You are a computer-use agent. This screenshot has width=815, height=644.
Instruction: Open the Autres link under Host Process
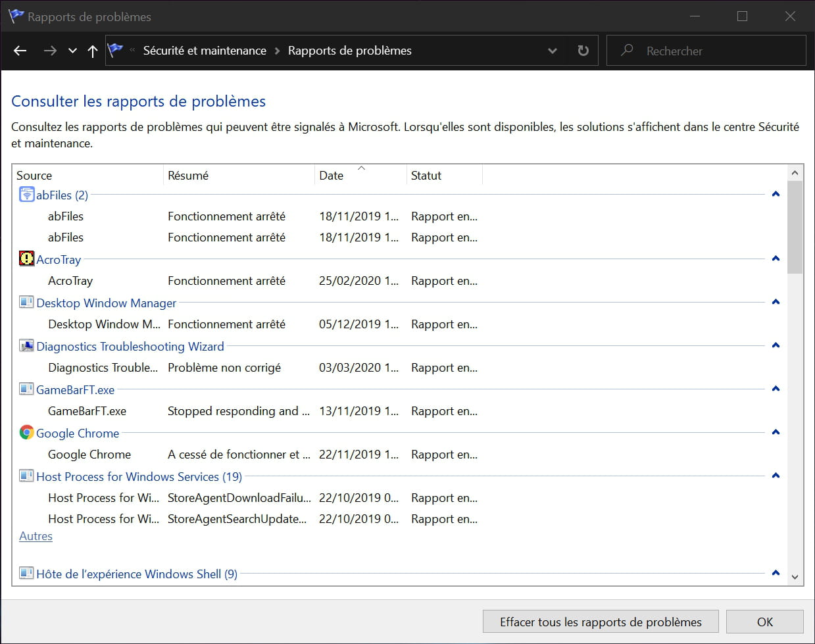click(36, 536)
